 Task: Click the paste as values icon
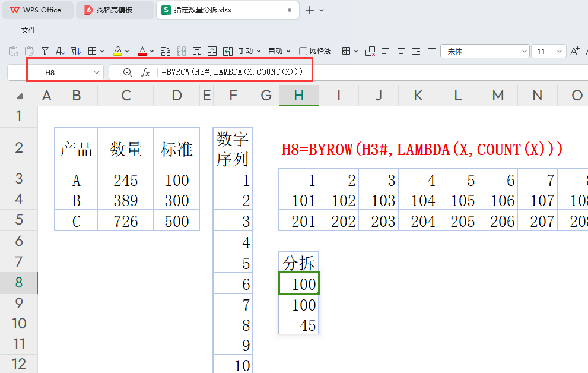tap(14, 51)
